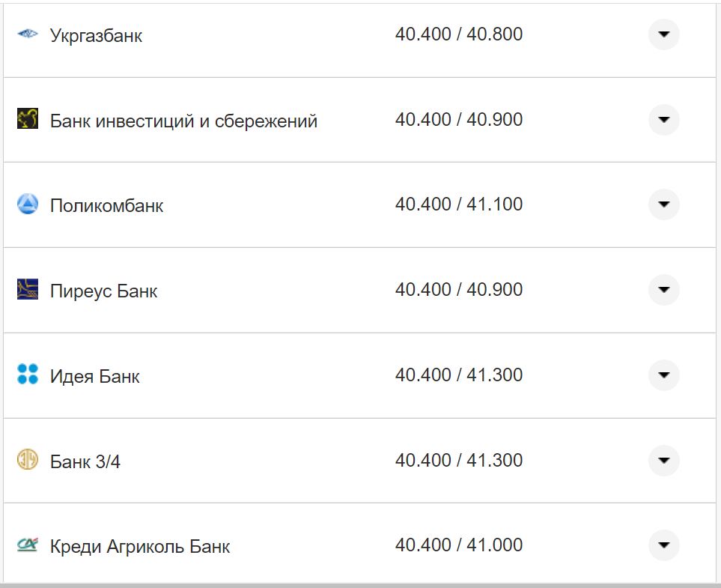Click Креди Агриколь Банк name text
The height and width of the screenshot is (588, 721).
point(139,547)
